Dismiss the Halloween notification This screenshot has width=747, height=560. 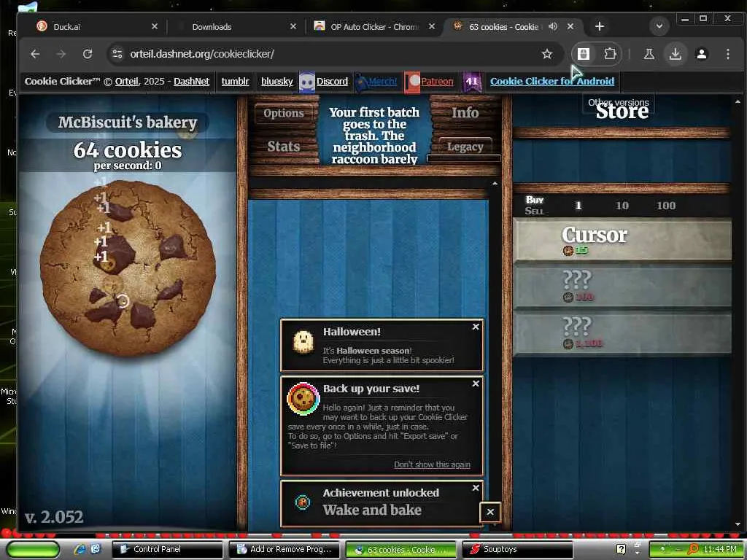point(476,327)
